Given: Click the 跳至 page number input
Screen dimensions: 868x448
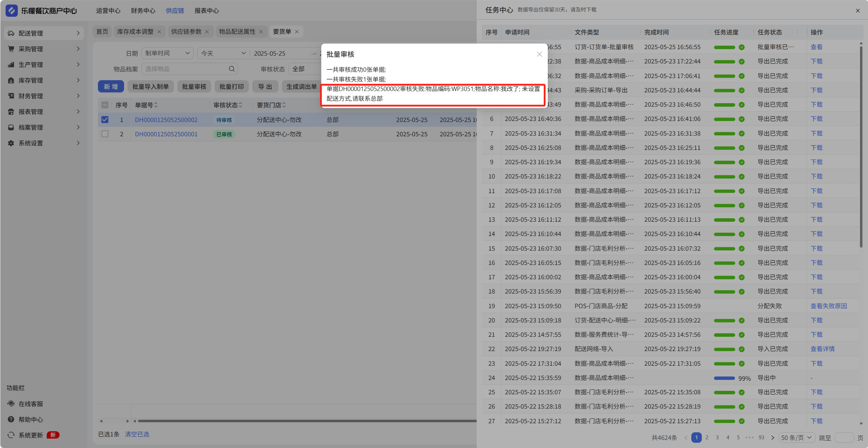Looking at the screenshot, I should [845, 438].
